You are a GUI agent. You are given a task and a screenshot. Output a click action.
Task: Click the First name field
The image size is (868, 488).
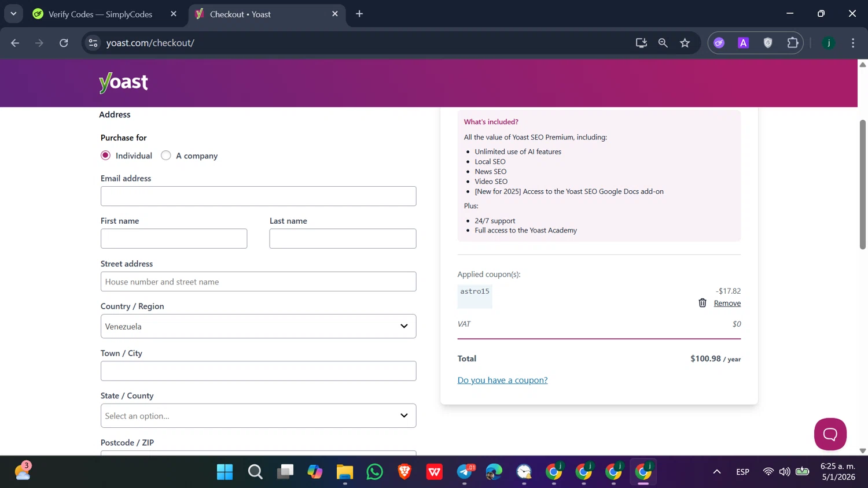click(174, 239)
